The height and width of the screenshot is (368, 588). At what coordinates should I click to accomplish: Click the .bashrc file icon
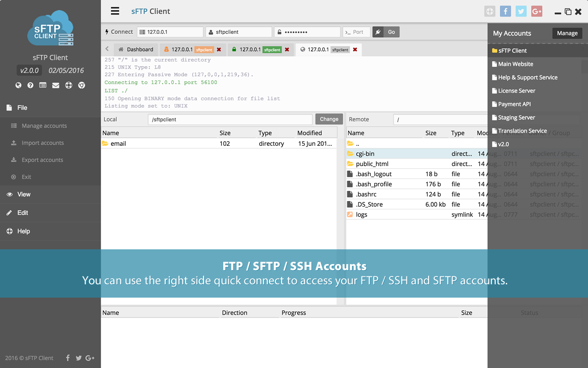point(350,194)
